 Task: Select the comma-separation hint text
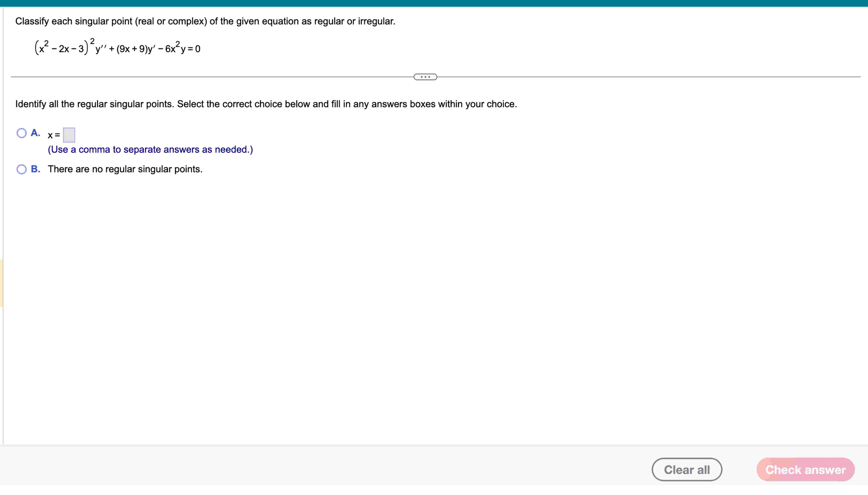(150, 149)
